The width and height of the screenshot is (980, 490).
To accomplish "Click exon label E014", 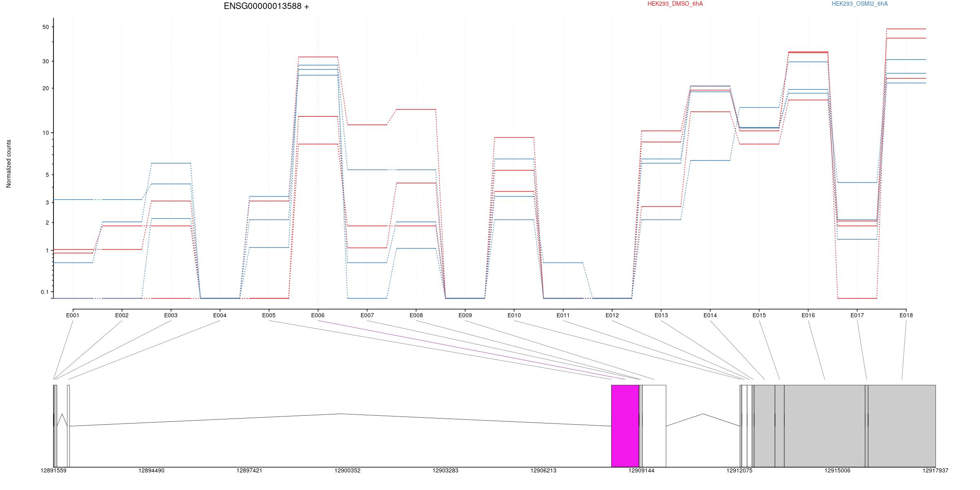I will pyautogui.click(x=710, y=315).
